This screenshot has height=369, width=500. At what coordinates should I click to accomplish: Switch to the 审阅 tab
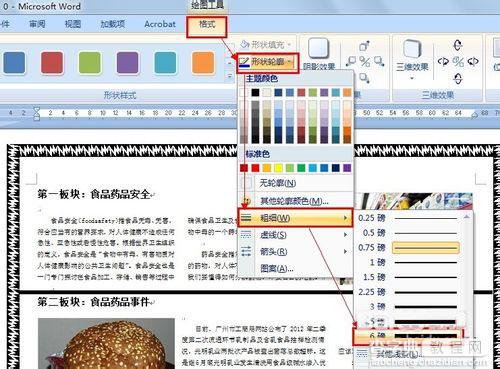click(x=37, y=24)
